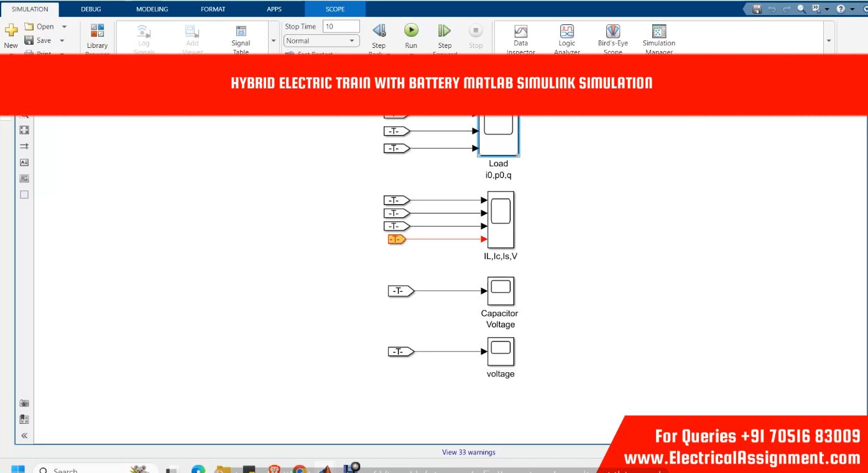Switch to the MODELING tab
868x473 pixels.
152,9
